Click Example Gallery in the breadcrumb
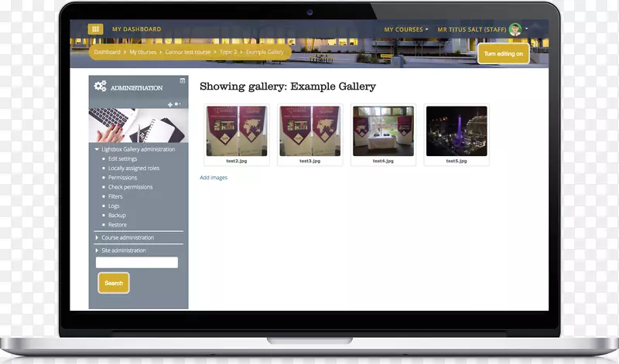This screenshot has height=364, width=619. click(x=265, y=52)
